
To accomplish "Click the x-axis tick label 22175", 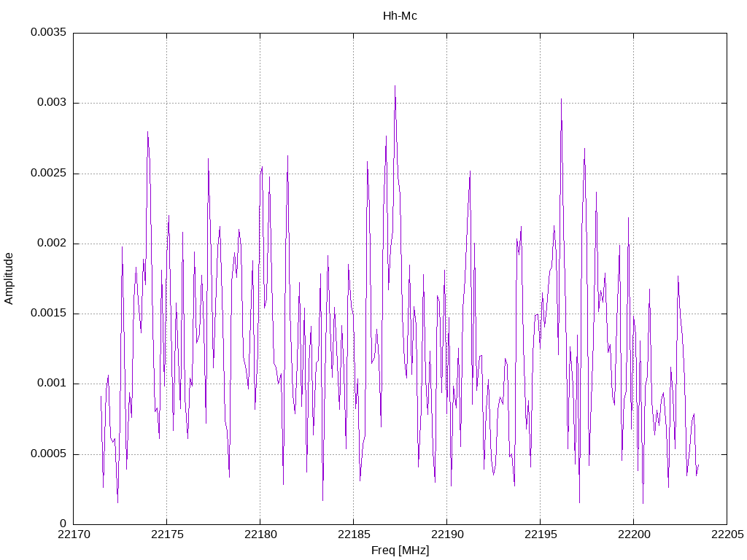I will click(x=167, y=534).
